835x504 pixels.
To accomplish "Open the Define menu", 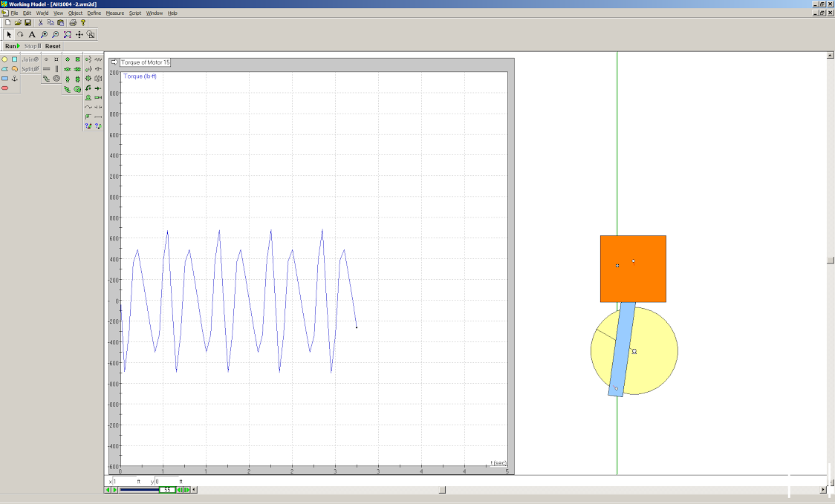I will point(94,13).
